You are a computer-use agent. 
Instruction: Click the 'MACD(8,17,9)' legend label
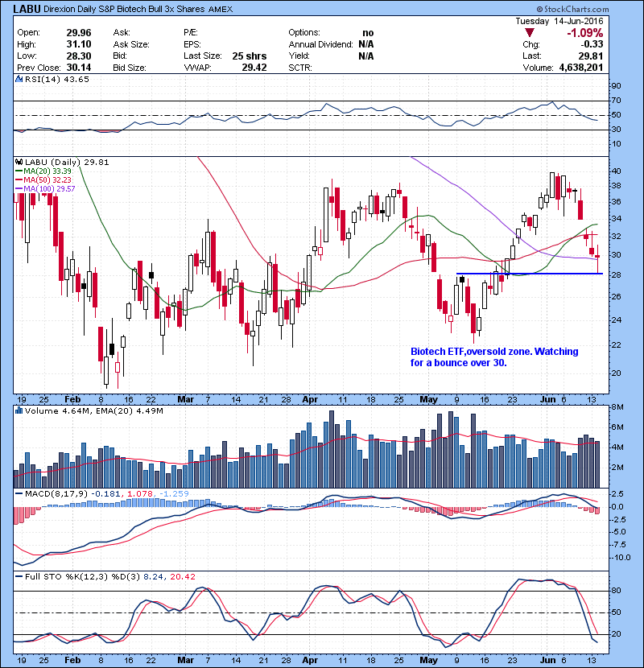tap(56, 494)
